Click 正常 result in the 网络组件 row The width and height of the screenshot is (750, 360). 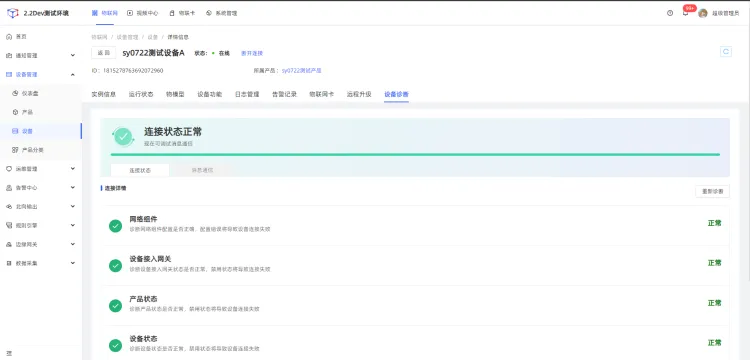715,223
